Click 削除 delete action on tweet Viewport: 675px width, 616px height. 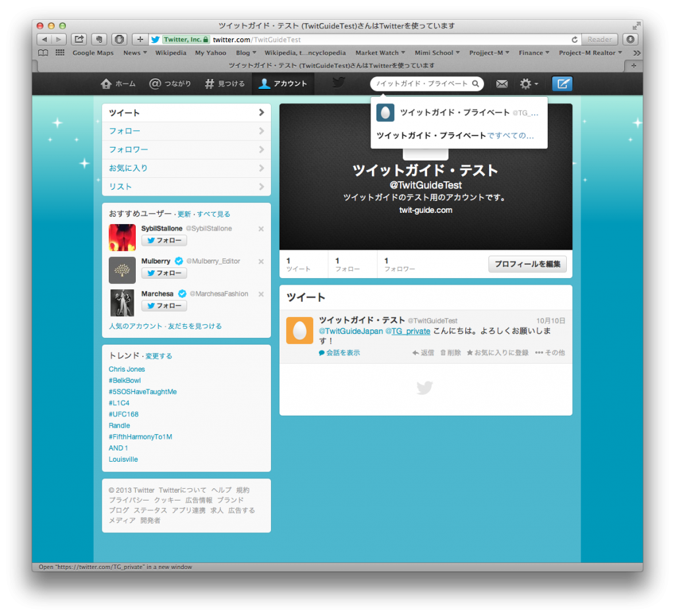tap(450, 352)
